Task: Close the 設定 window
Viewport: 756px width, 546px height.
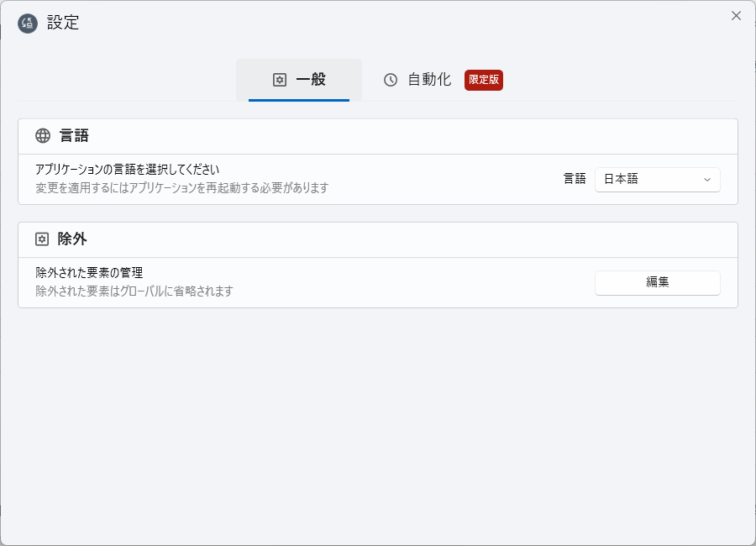Action: (736, 16)
